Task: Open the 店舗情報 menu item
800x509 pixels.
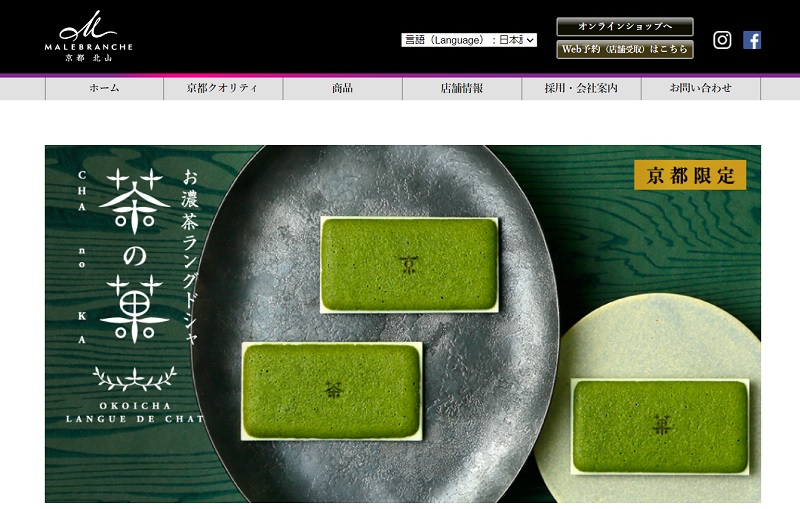Action: [462, 88]
